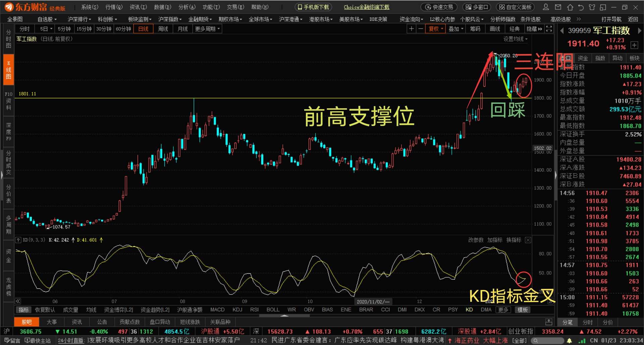Viewport: 644px width, 345px height.
Task: Go to previous stock with left arrow
Action: click(x=562, y=31)
